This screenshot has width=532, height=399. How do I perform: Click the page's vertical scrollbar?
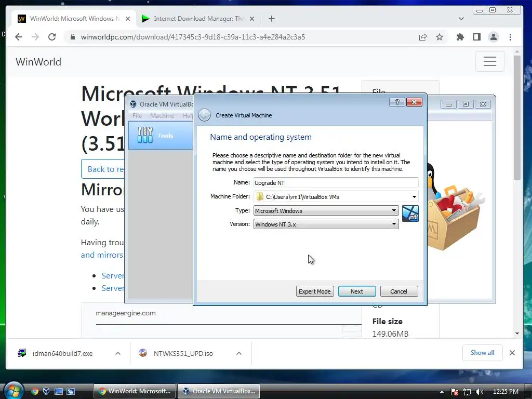[517, 117]
